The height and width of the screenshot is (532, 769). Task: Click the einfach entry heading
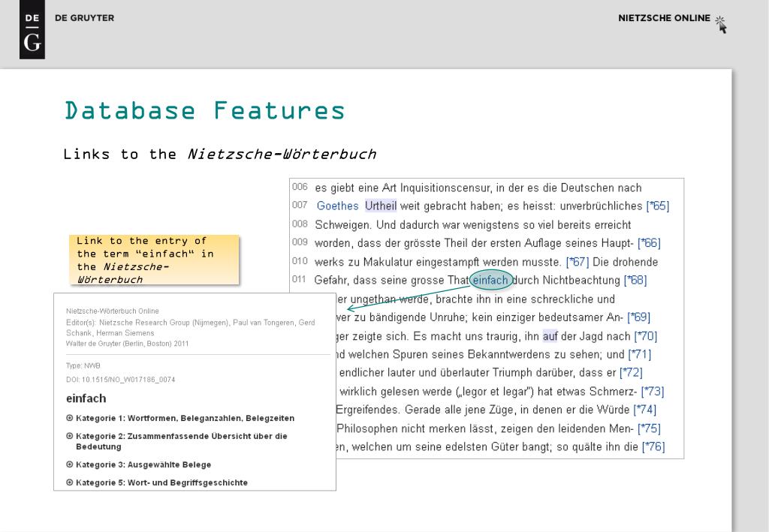[86, 398]
